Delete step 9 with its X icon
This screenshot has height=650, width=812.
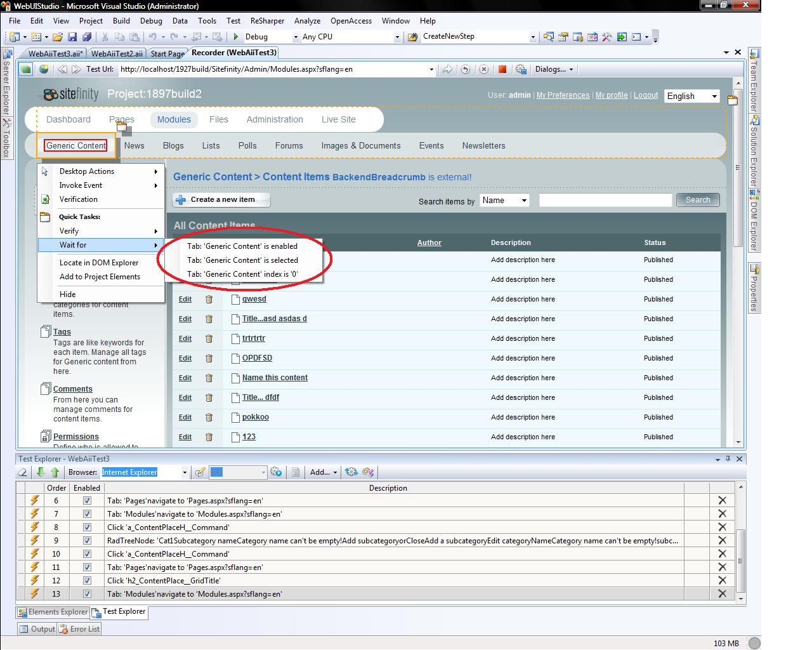[721, 540]
